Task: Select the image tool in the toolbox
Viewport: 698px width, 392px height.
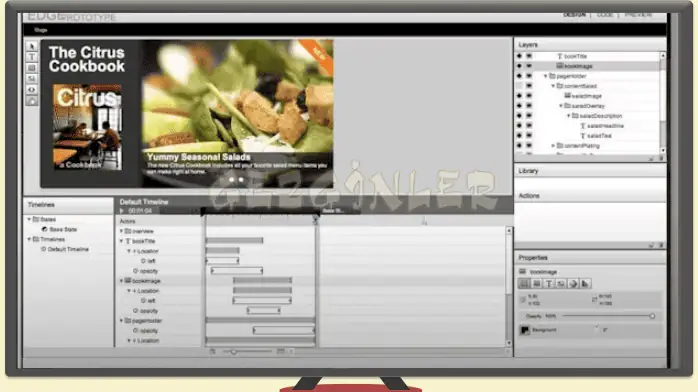Action: 32,79
